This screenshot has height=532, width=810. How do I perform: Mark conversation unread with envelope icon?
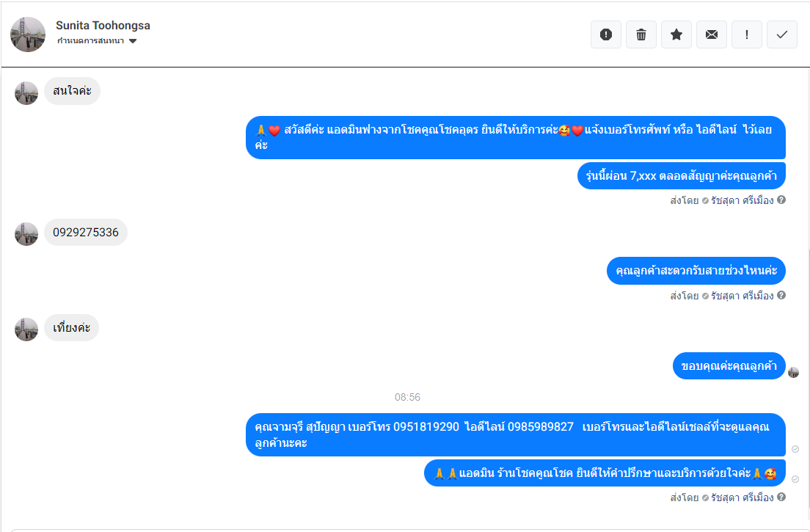[x=712, y=34]
